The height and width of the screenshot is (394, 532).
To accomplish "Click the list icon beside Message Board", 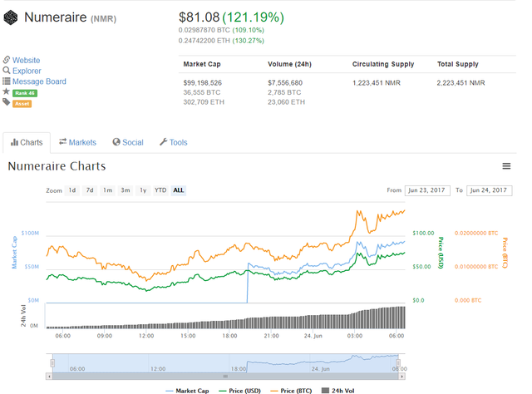I will (7, 81).
